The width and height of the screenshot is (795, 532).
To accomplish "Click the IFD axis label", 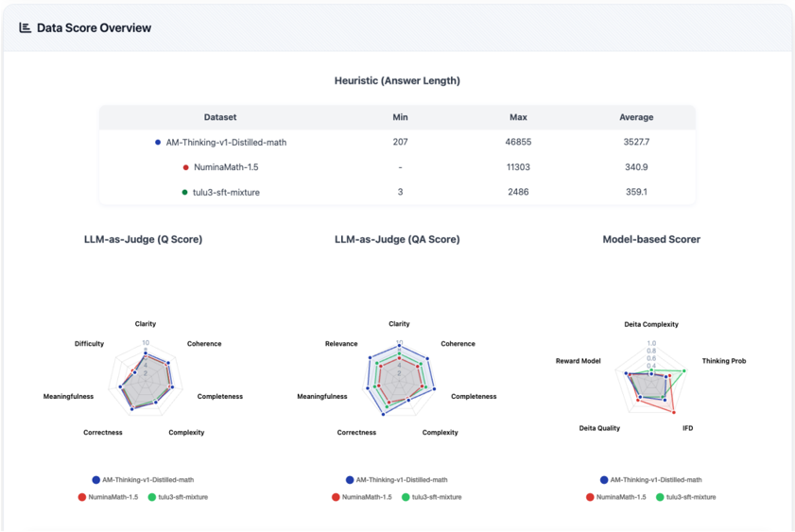I will pyautogui.click(x=687, y=428).
